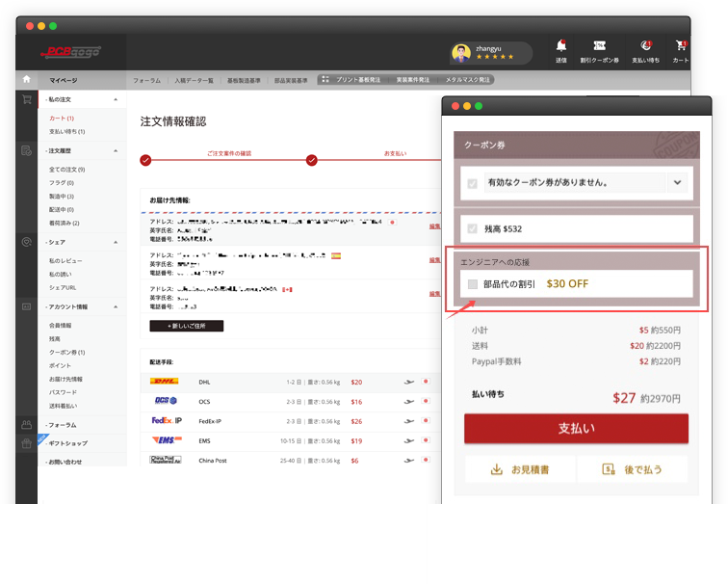
Task: Collapse the 私の注文 sidebar section
Action: (x=116, y=99)
